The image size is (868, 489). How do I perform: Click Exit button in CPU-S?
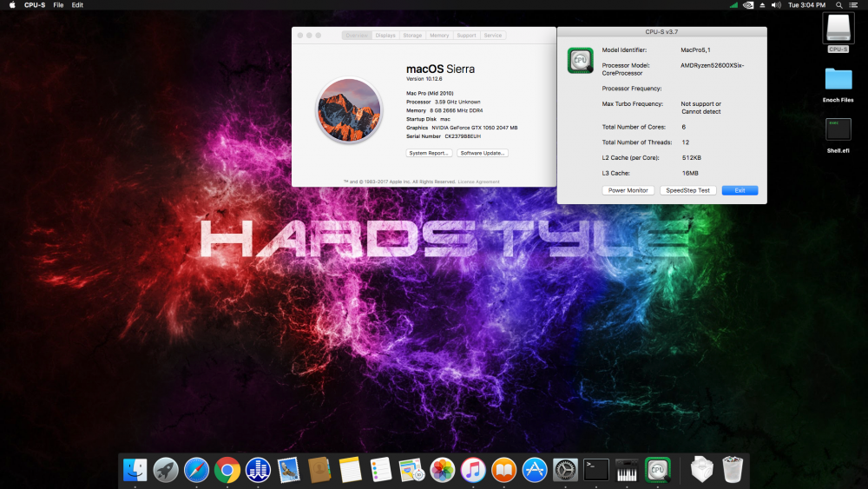[740, 190]
